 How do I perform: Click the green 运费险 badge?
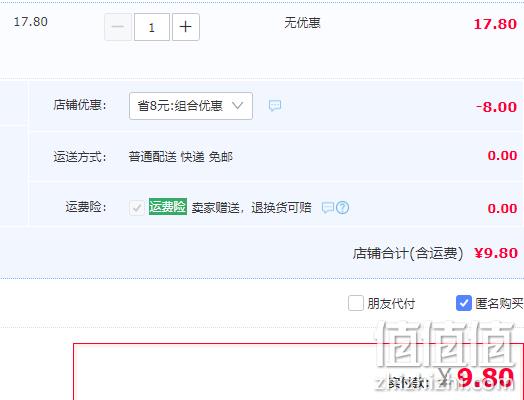click(168, 207)
